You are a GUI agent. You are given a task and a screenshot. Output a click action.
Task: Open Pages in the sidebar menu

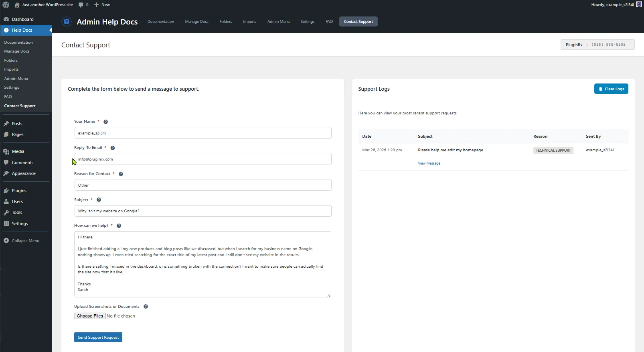click(18, 134)
